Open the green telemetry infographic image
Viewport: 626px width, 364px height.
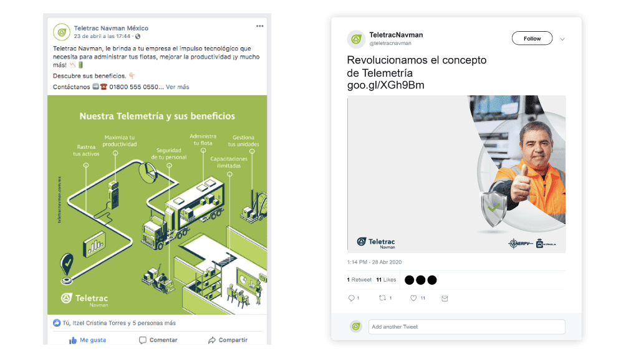pos(157,204)
